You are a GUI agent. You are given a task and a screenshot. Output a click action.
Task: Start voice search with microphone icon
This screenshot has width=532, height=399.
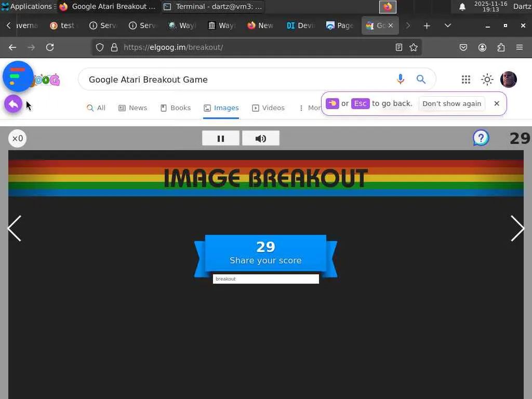pos(401,79)
